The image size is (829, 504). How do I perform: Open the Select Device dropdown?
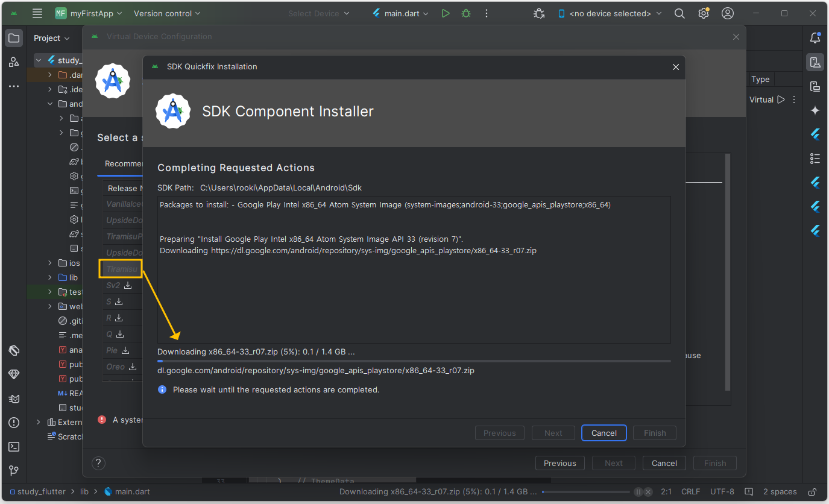tap(319, 13)
